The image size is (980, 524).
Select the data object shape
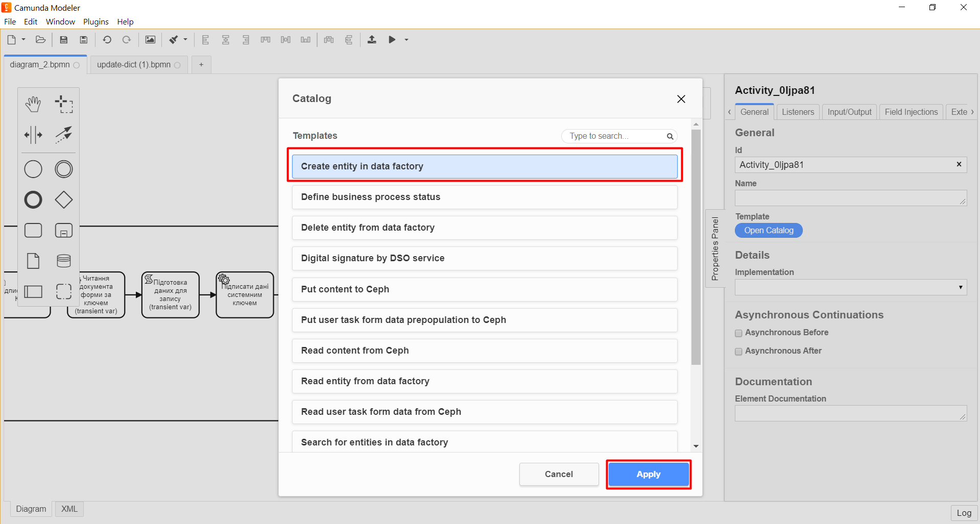pos(33,261)
